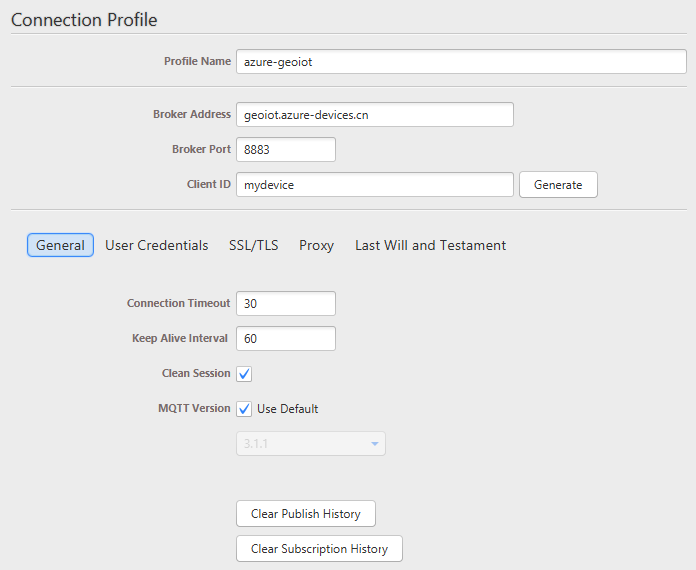Expand the MQTT version 3.1.1 dropdown
The width and height of the screenshot is (696, 570).
point(310,444)
